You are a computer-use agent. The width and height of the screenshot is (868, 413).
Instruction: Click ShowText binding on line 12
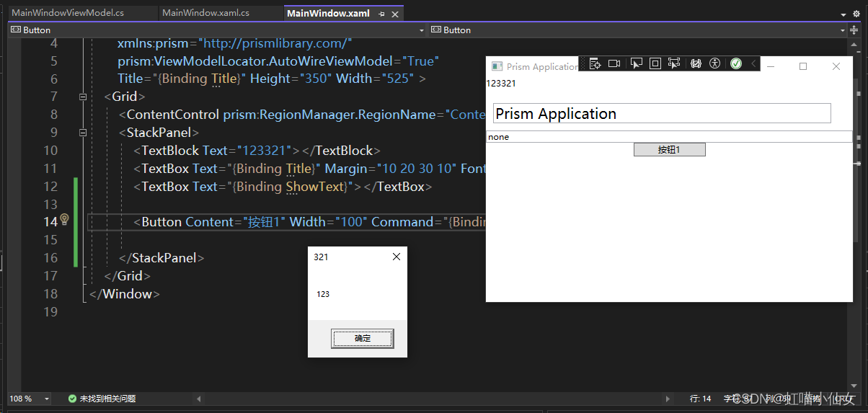point(316,187)
